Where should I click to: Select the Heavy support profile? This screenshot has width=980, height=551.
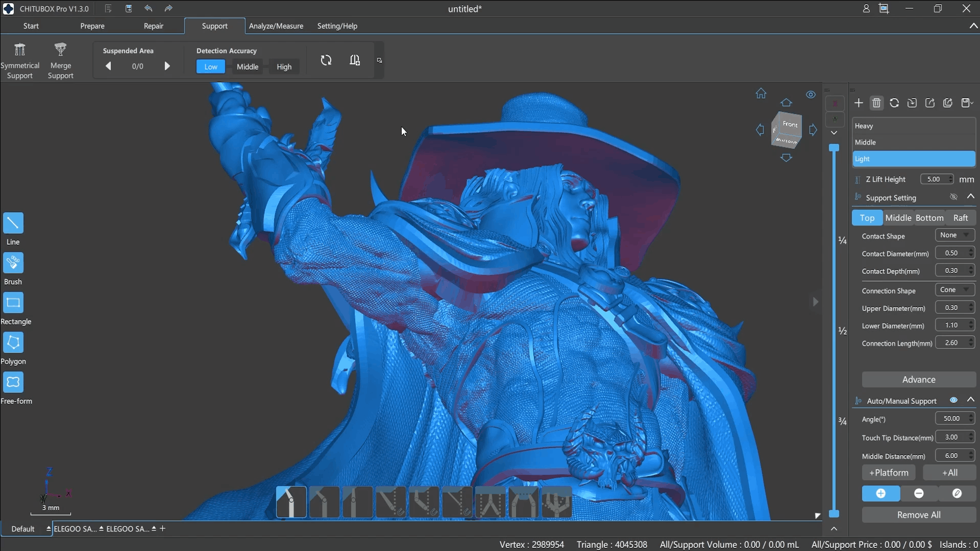click(914, 126)
